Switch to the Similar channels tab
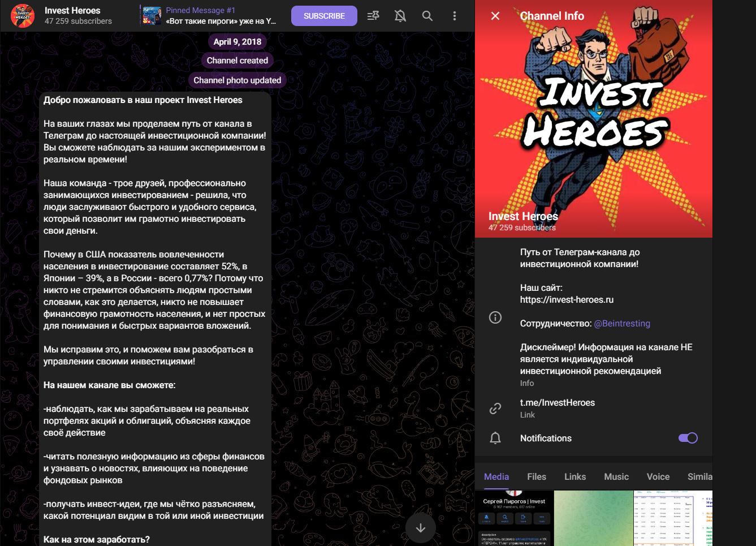Image resolution: width=756 pixels, height=546 pixels. (700, 477)
